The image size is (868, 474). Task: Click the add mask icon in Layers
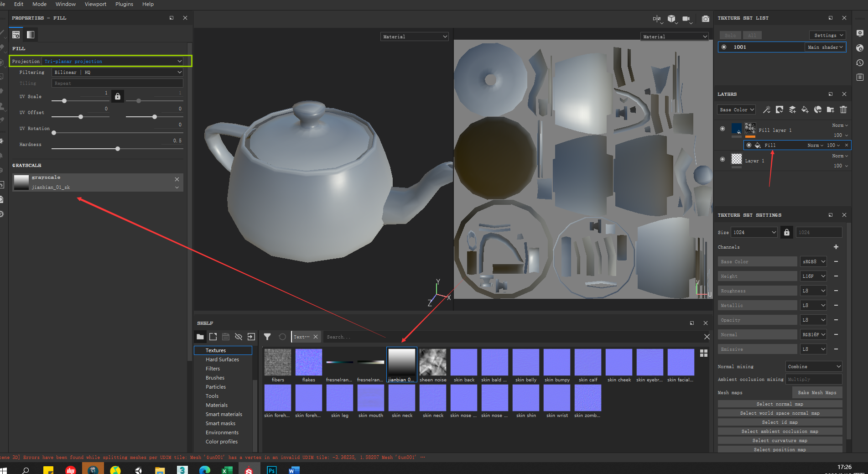(780, 109)
